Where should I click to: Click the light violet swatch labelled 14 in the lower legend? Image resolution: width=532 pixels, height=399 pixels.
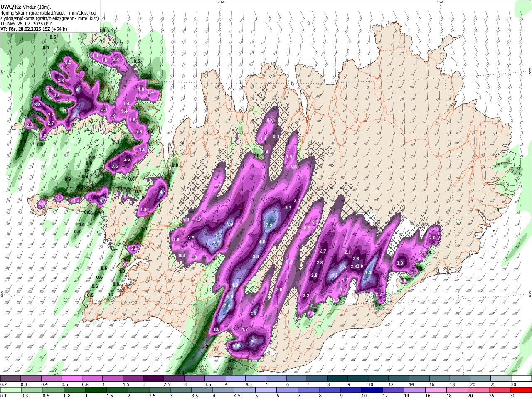[415, 390]
